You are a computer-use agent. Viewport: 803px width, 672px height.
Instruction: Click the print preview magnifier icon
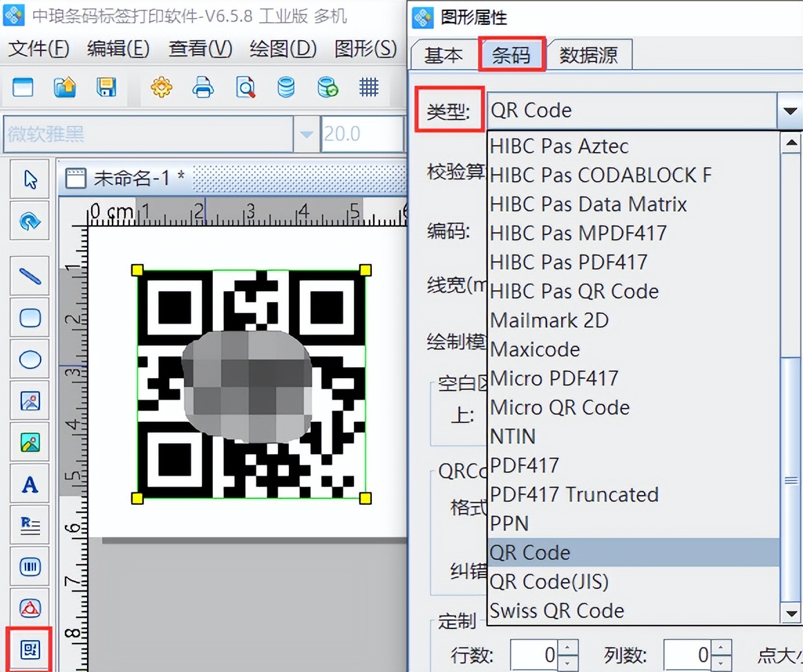[245, 87]
